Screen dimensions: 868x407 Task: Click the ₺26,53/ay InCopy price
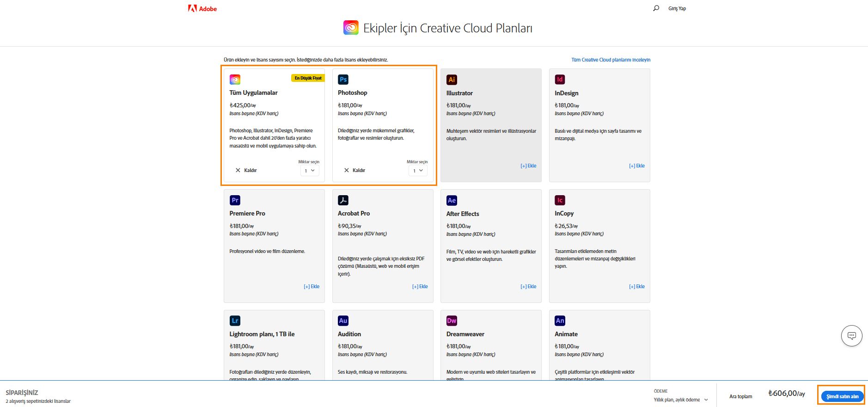[x=566, y=226]
